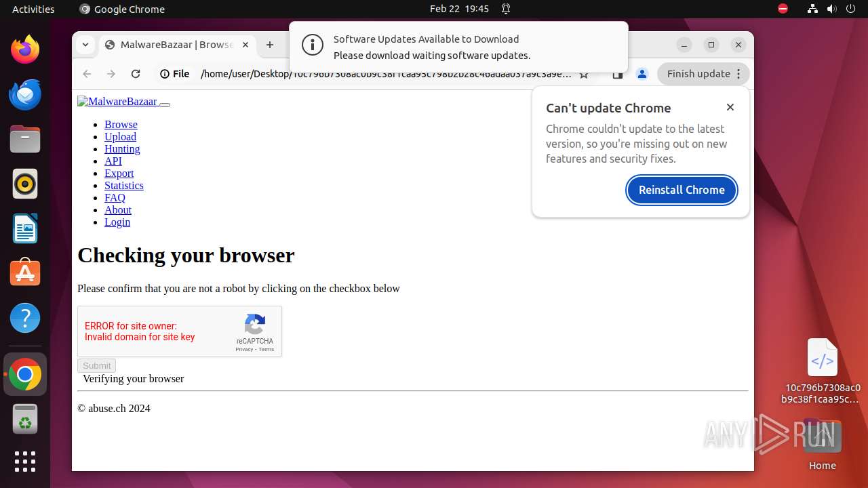This screenshot has width=868, height=488.
Task: Open the notification bell in top bar
Action: pos(506,9)
